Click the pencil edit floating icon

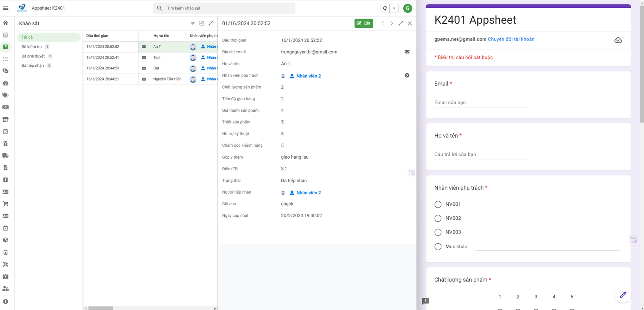click(x=623, y=295)
